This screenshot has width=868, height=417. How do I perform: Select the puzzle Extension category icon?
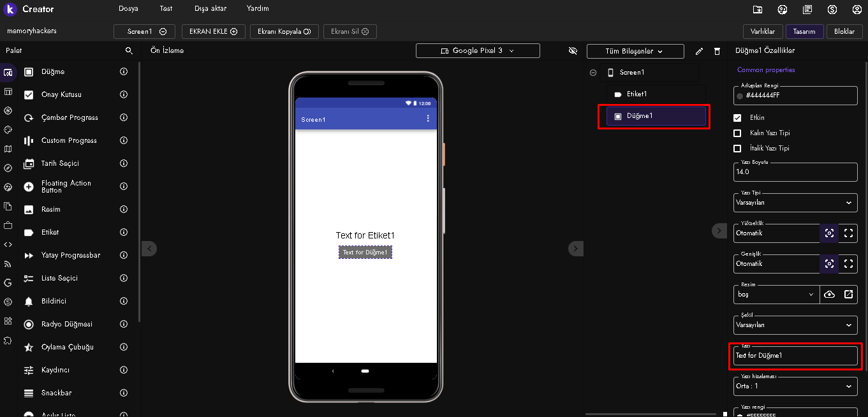pyautogui.click(x=8, y=340)
